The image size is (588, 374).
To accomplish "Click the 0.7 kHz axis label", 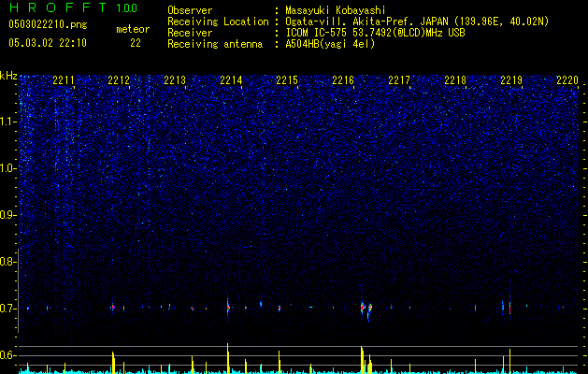I will (x=7, y=309).
